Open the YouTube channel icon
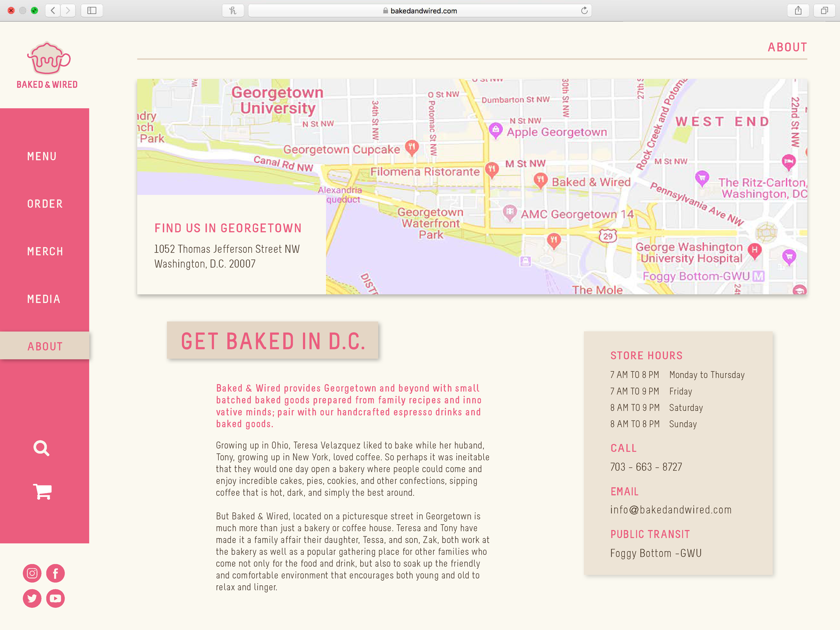The width and height of the screenshot is (840, 630). click(55, 598)
